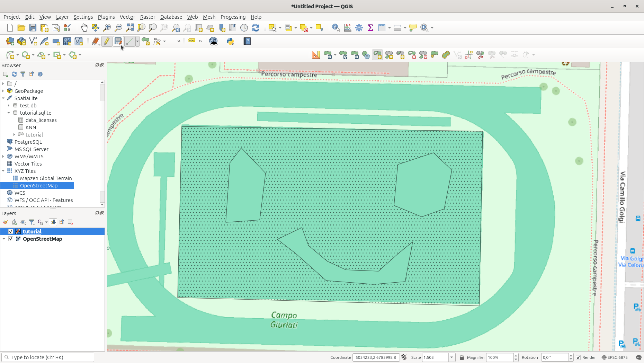Click the Save Project icon

(33, 28)
